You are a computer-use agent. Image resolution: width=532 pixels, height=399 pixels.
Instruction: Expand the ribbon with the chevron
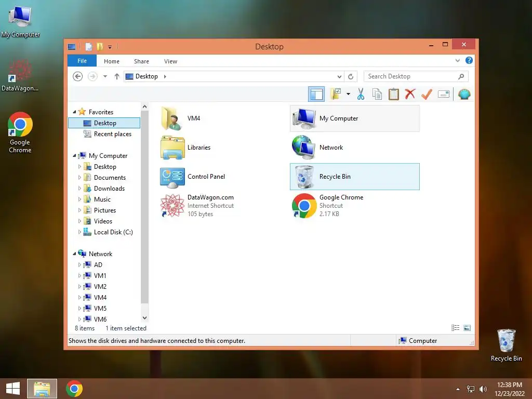[x=457, y=60]
